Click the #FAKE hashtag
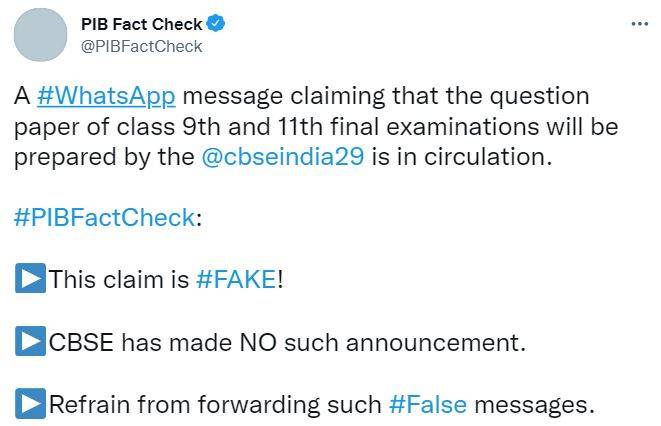The width and height of the screenshot is (661, 426). coord(235,280)
